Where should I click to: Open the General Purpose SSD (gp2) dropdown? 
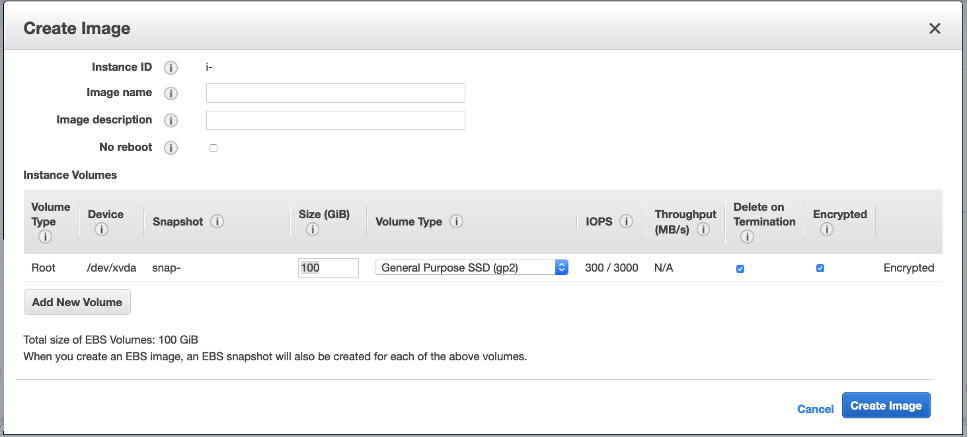472,267
